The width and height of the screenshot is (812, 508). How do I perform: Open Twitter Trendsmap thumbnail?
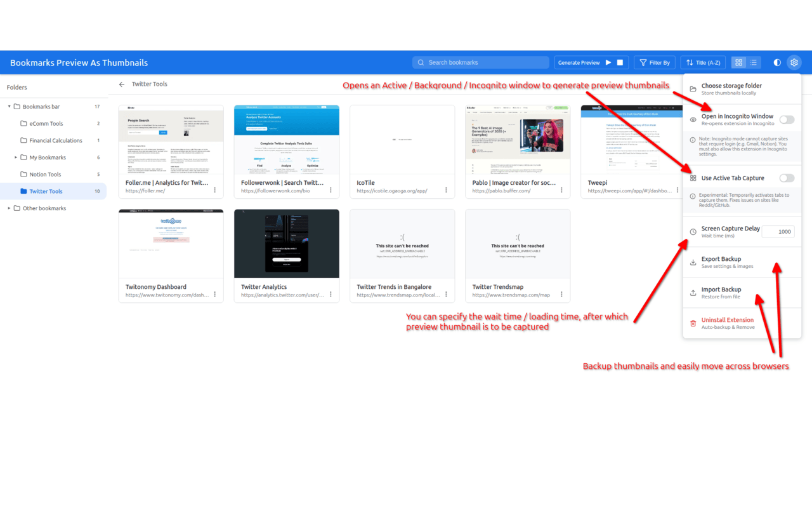518,244
